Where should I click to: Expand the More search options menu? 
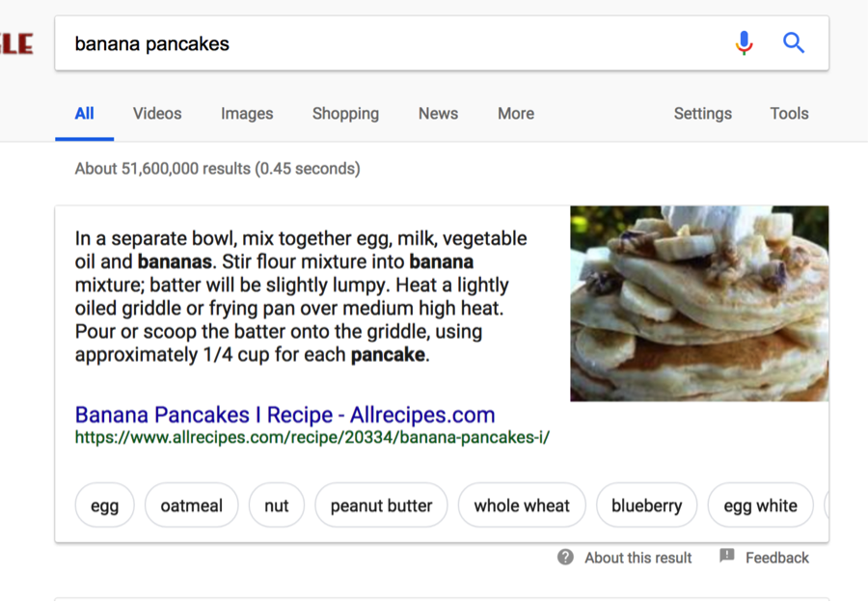(x=516, y=114)
